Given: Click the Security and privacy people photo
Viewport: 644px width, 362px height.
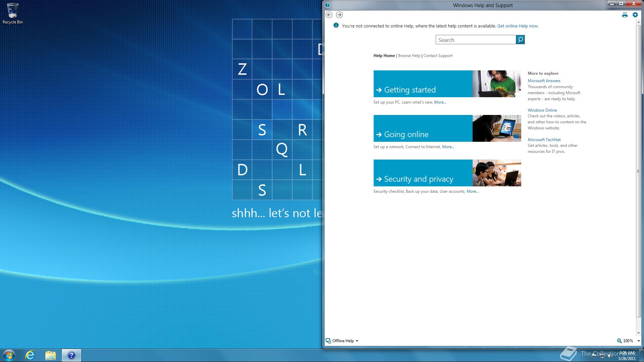Looking at the screenshot, I should [x=497, y=173].
